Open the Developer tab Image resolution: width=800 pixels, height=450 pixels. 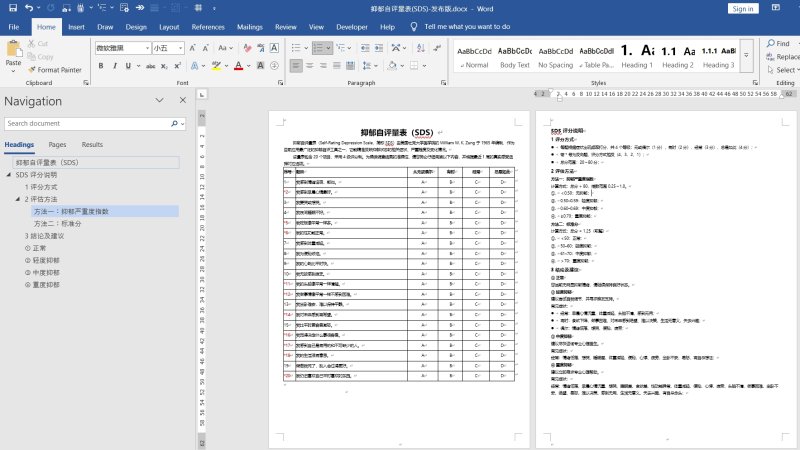[352, 27]
